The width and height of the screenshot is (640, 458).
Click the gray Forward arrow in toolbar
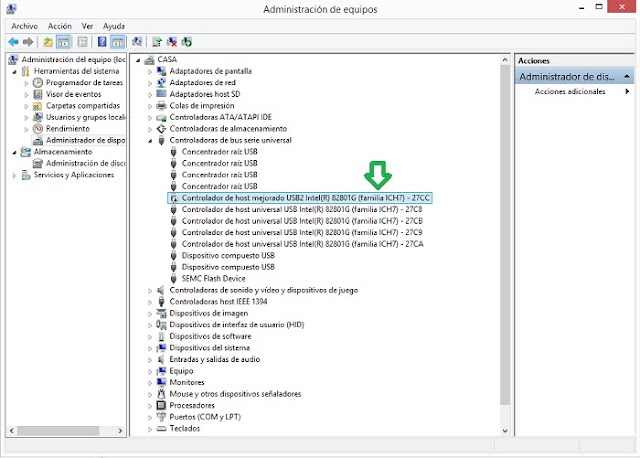(x=28, y=42)
